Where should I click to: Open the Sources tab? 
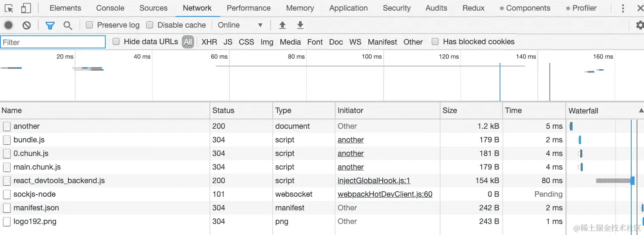coord(153,8)
